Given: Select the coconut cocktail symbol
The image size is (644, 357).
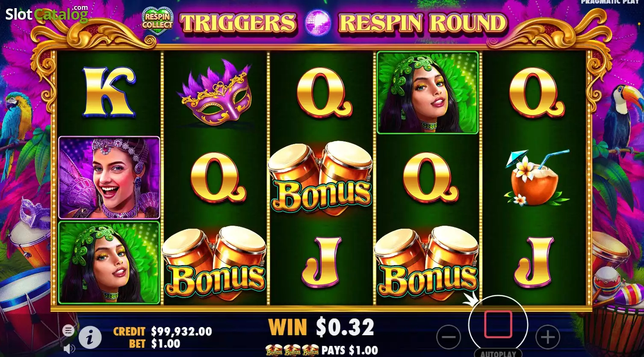Looking at the screenshot, I should (536, 178).
